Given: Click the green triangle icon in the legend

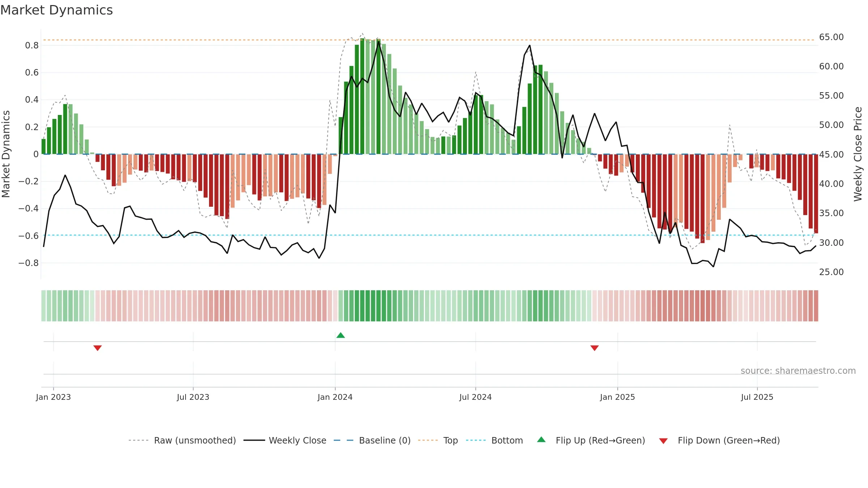Looking at the screenshot, I should (541, 440).
